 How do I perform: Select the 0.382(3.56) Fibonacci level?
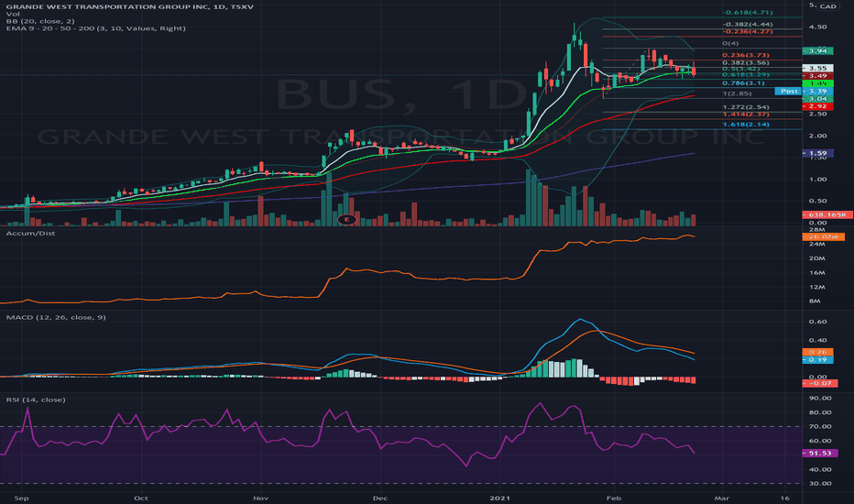click(x=746, y=62)
